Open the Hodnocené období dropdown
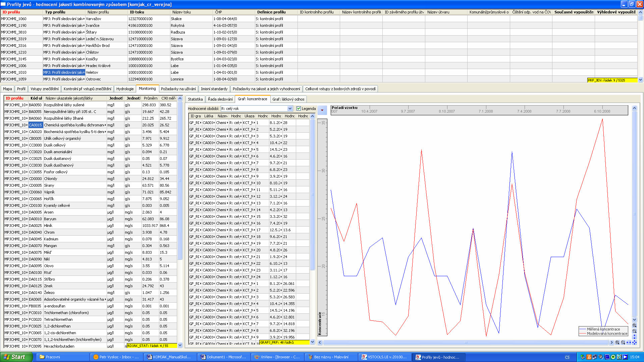644x362 pixels. [x=290, y=109]
